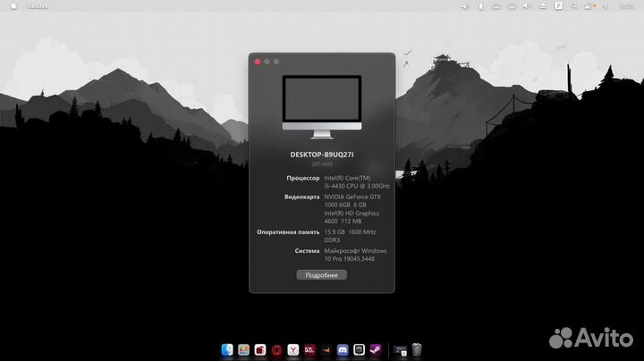Click the tray icon right of the battery
Screen dimensions: 644x361
(496, 6)
